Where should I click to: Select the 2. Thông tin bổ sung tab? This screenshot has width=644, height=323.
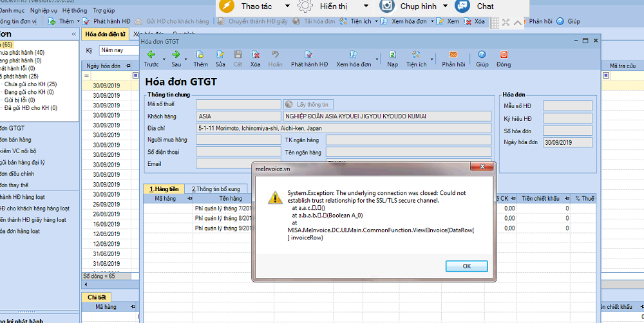click(x=216, y=189)
